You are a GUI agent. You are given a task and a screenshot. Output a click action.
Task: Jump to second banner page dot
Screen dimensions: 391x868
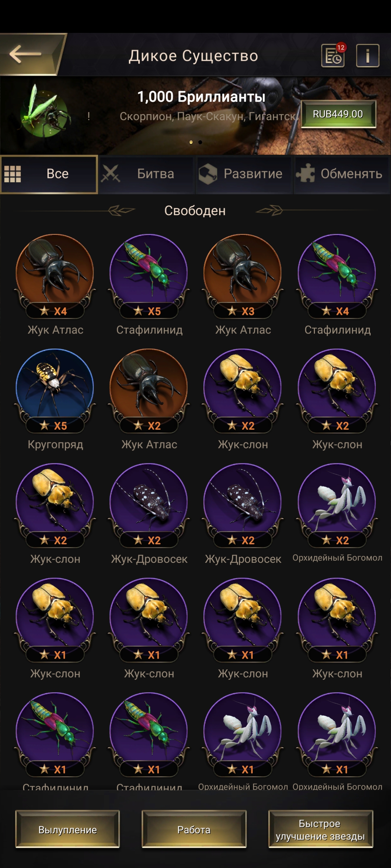coord(200,142)
